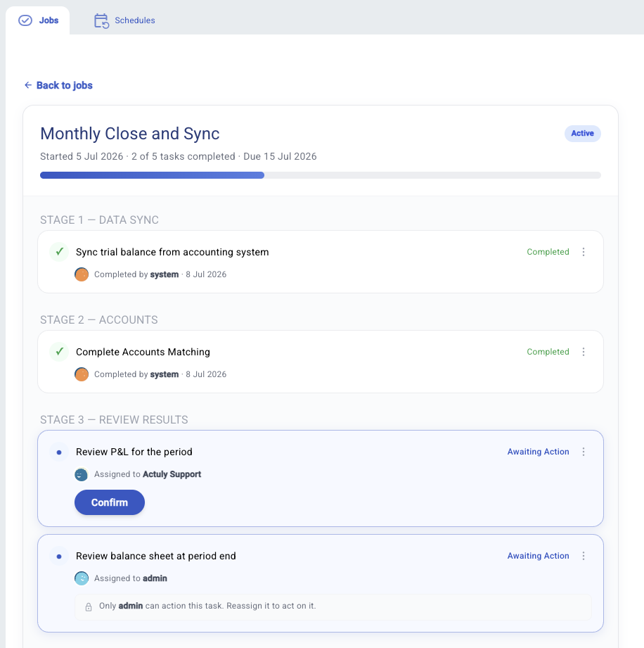Confirm the Review P&L task
This screenshot has height=648, width=644.
pyautogui.click(x=110, y=502)
